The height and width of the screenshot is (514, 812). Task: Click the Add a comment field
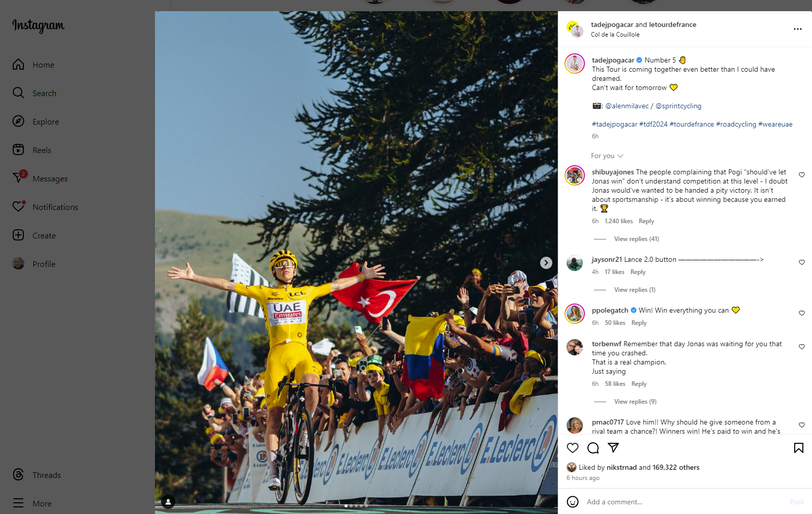click(x=683, y=502)
